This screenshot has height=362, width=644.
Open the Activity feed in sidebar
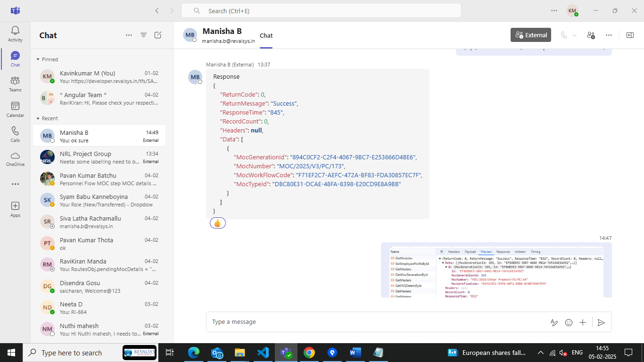15,34
